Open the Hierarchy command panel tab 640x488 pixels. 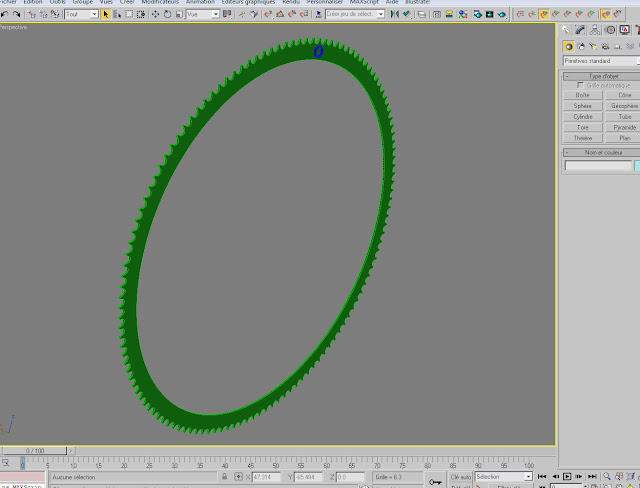click(x=595, y=30)
